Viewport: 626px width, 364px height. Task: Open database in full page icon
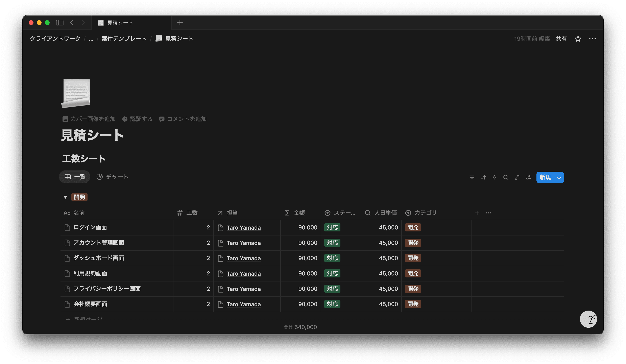(517, 177)
